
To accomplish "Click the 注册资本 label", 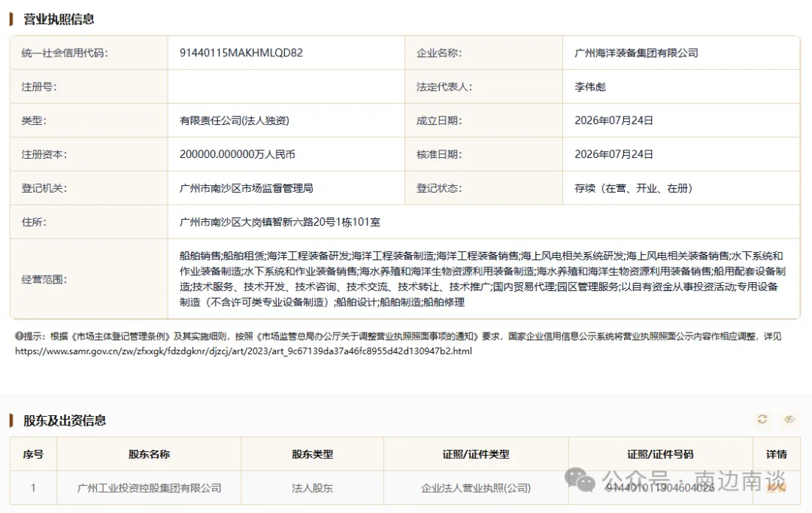I will click(x=44, y=154).
